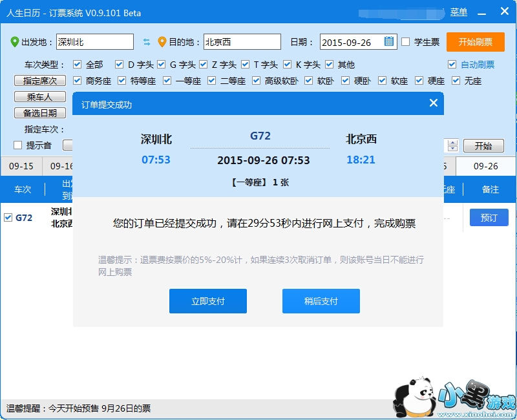The width and height of the screenshot is (517, 420).
Task: Click the green departure location pin
Action: (14, 42)
